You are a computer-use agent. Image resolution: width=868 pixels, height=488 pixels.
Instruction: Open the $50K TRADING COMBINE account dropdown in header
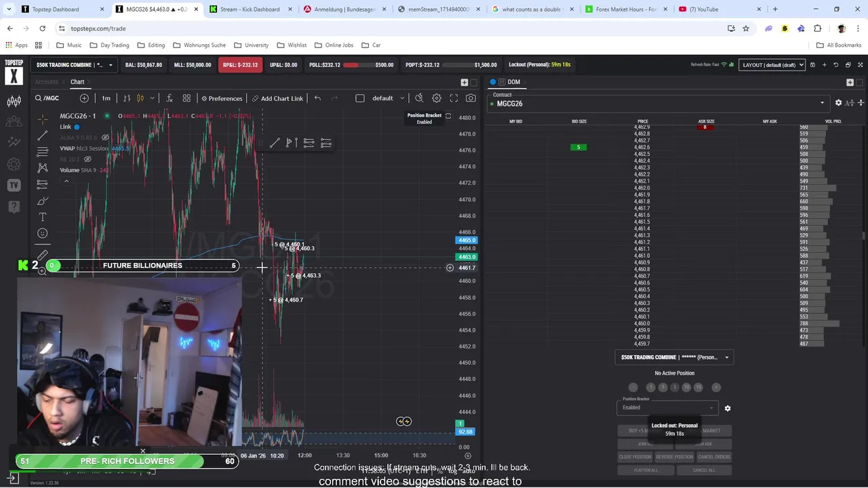75,65
